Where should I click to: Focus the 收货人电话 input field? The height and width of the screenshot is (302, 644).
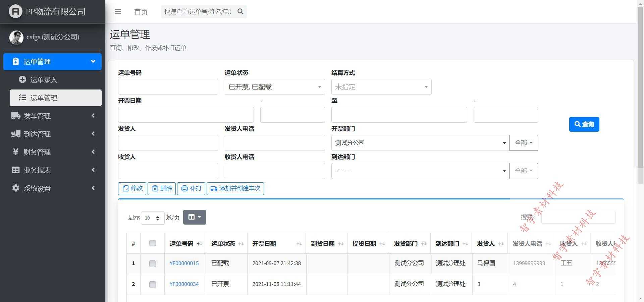point(275,171)
